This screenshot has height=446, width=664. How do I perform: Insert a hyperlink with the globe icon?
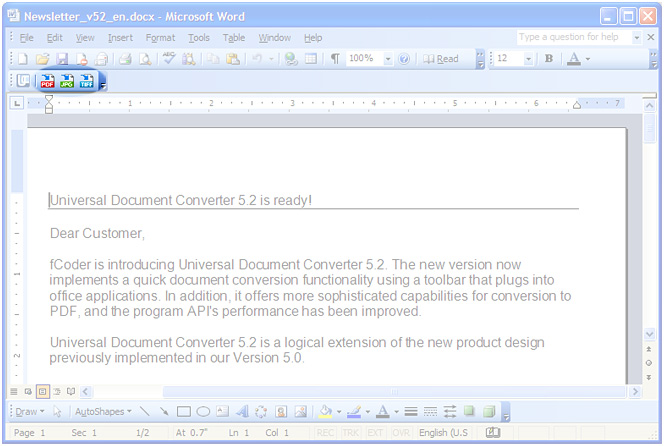(x=291, y=59)
